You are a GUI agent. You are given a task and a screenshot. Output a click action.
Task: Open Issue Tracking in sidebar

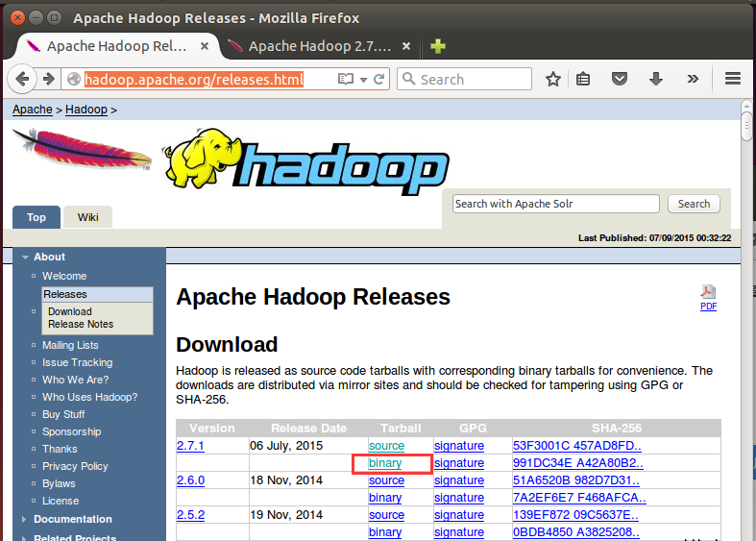[78, 362]
